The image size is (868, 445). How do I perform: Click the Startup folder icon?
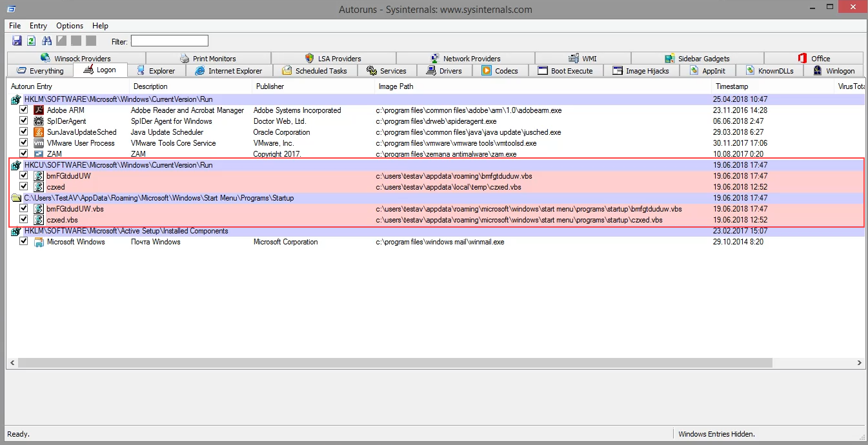[16, 198]
